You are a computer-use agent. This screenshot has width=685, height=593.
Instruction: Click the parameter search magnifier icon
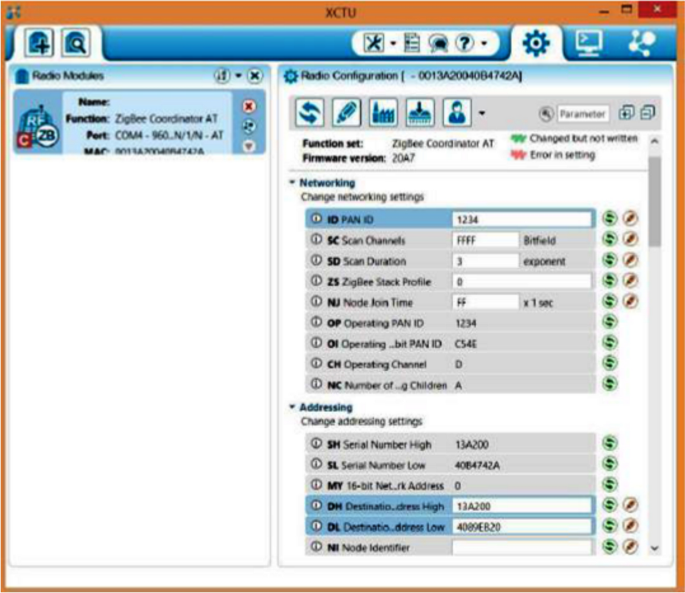click(x=546, y=114)
